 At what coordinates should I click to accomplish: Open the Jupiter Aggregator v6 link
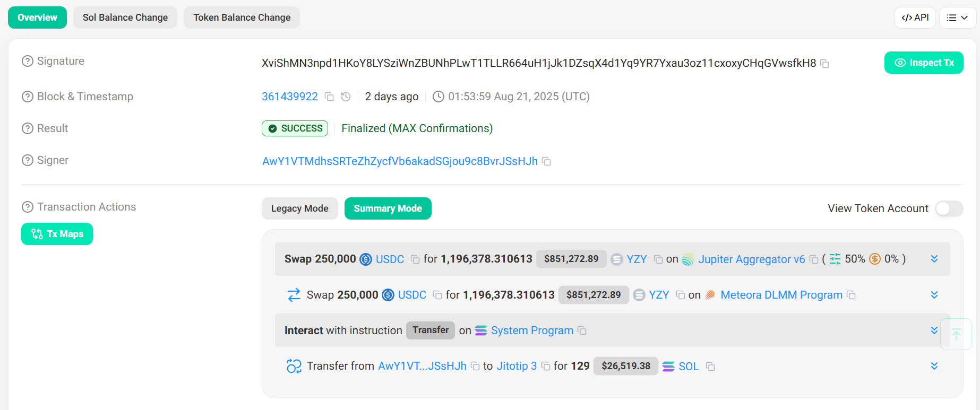click(x=752, y=259)
